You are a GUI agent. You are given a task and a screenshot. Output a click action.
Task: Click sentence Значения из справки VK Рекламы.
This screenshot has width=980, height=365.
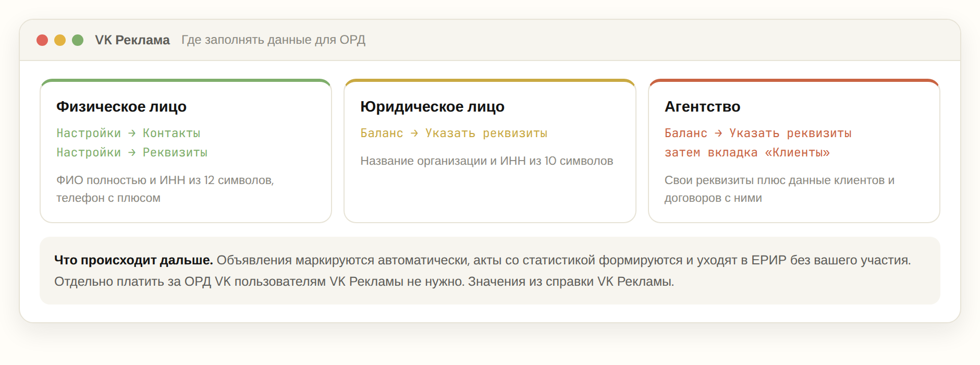pos(571,282)
